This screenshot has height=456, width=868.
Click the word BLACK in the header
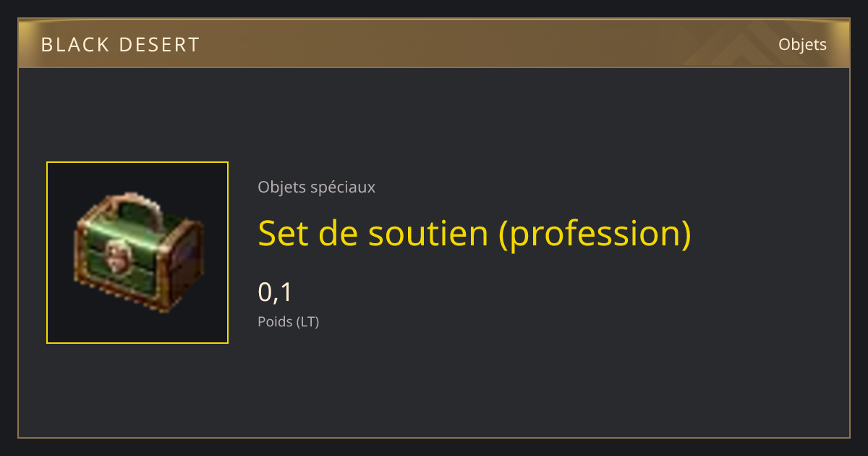(x=75, y=45)
